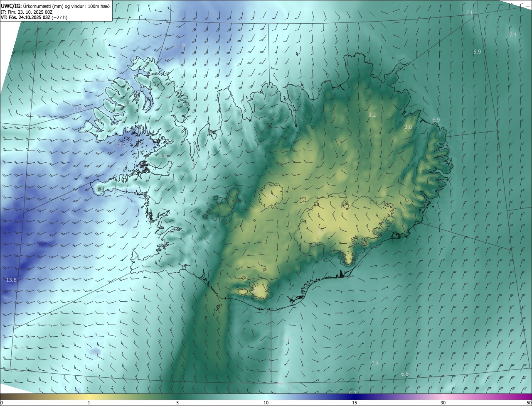Image resolution: width=532 pixels, height=406 pixels.
Task: Pick the 3.2 value label over the highlands
Action: click(372, 115)
